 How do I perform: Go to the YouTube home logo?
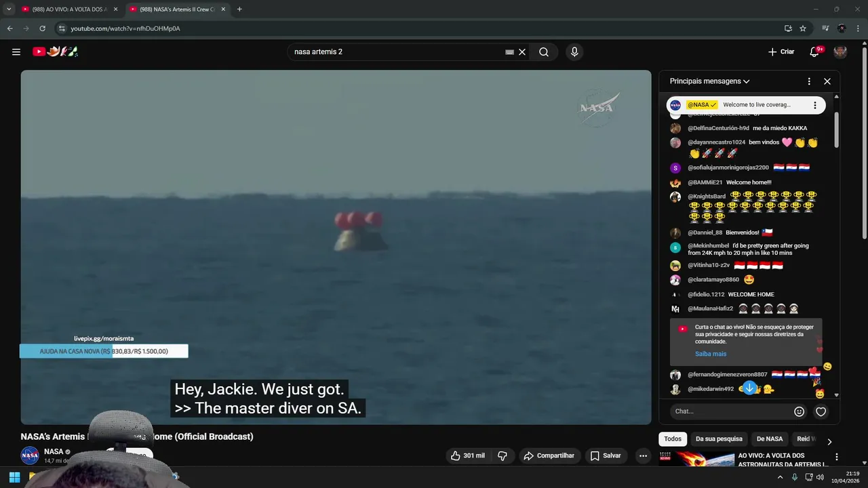click(55, 52)
